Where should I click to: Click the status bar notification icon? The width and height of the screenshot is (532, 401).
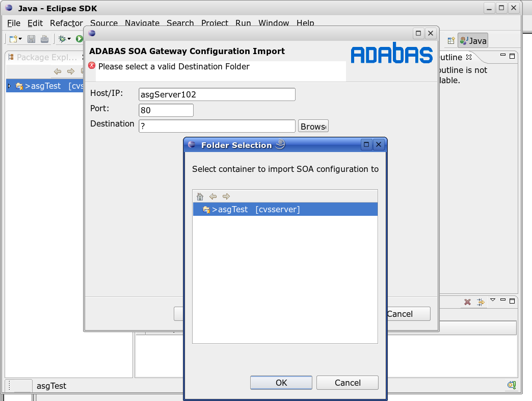(512, 385)
